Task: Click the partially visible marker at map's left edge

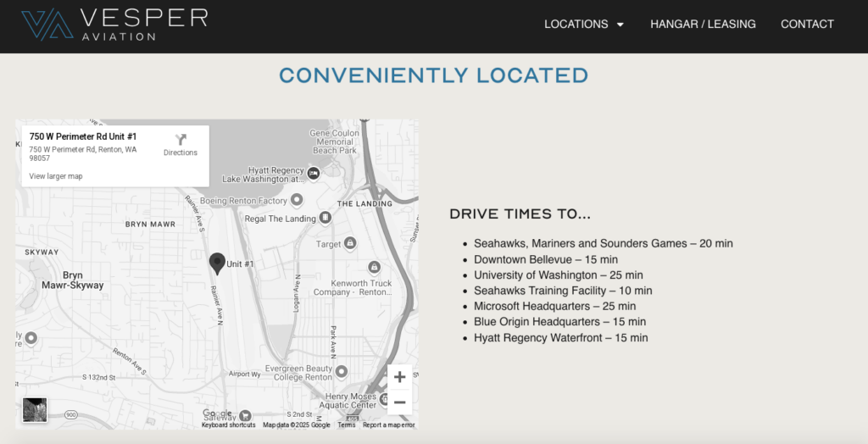Action: [31, 338]
